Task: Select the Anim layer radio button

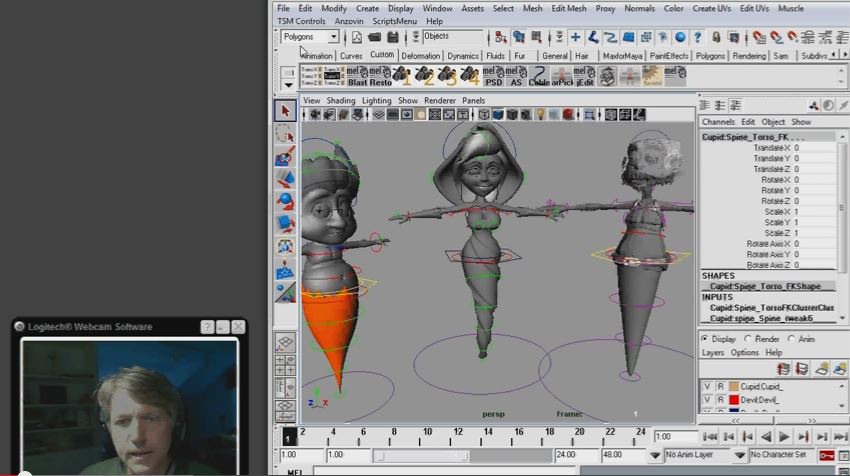Action: (x=793, y=339)
